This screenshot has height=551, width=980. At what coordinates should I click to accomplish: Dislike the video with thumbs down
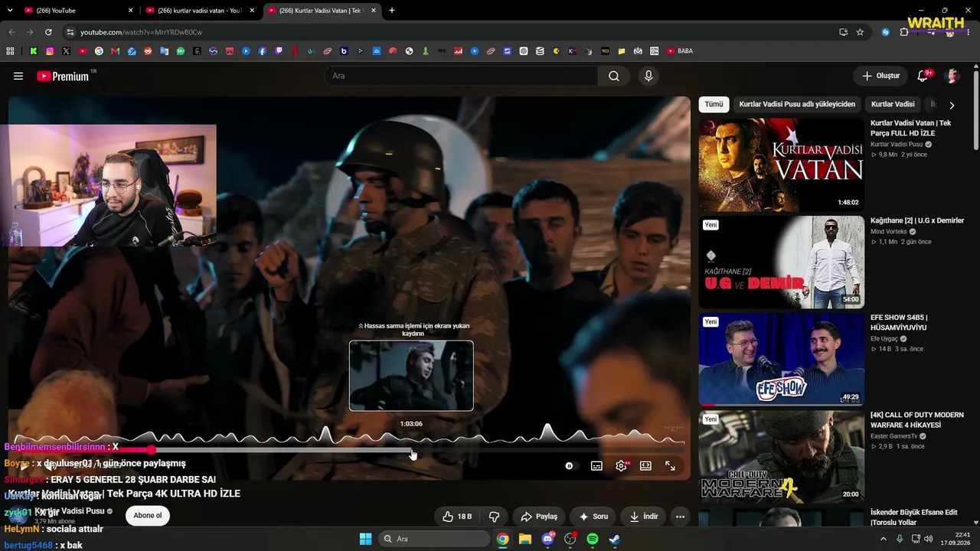point(494,517)
